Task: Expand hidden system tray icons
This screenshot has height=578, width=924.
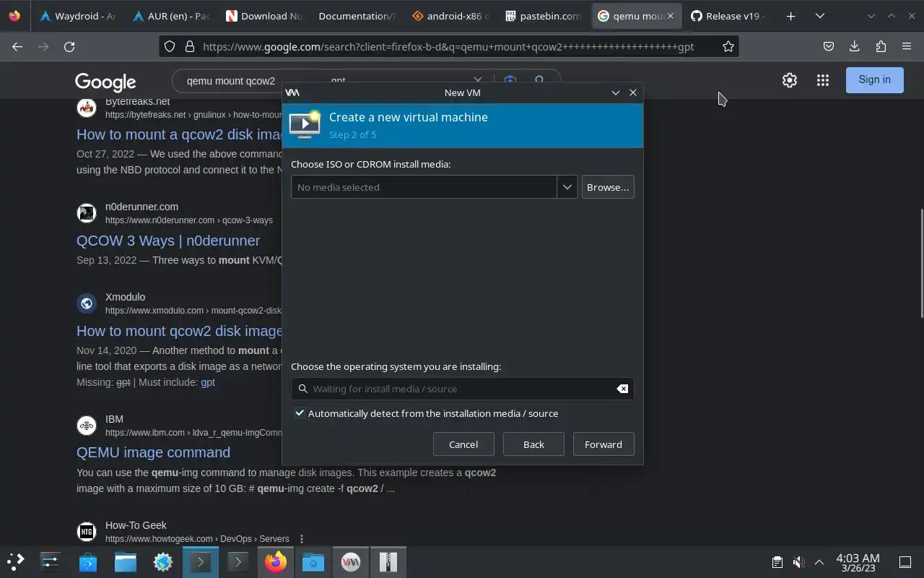Action: pos(819,562)
